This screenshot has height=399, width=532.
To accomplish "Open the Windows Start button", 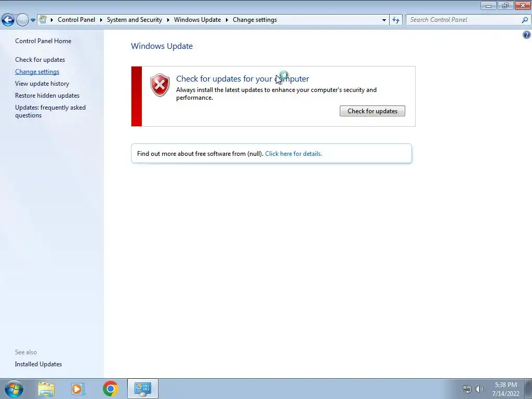I will click(x=14, y=389).
